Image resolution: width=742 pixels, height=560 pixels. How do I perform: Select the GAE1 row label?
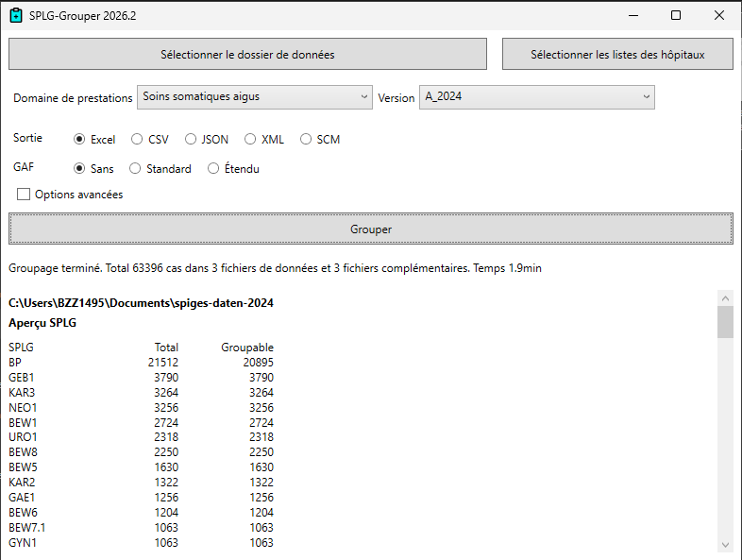(x=22, y=498)
